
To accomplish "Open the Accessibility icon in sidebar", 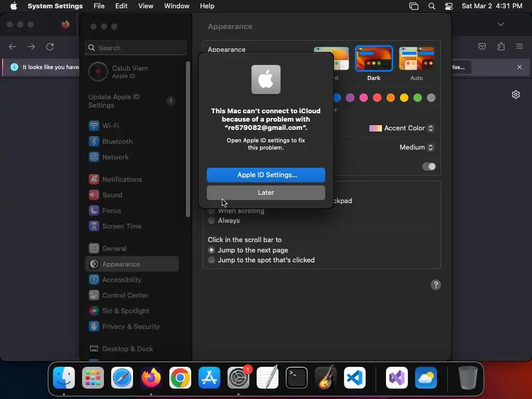I will 94,280.
